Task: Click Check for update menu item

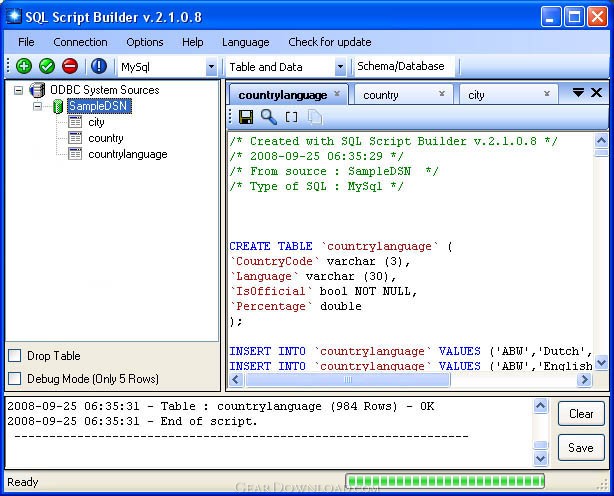Action: [330, 42]
